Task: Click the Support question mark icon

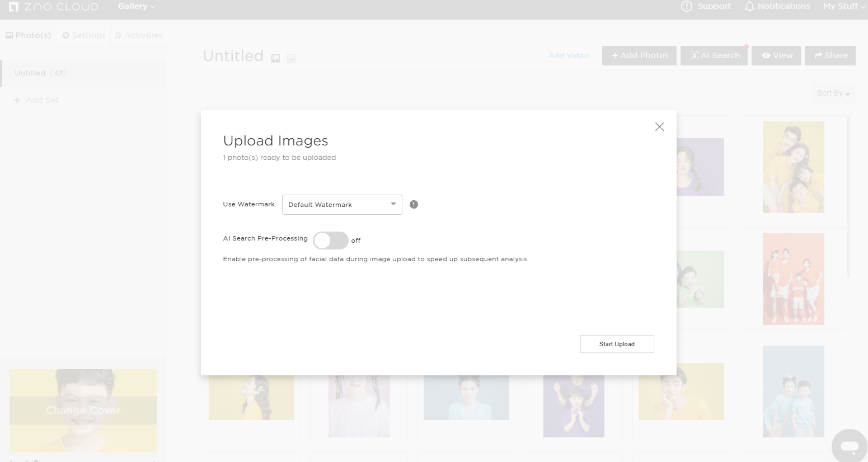Action: click(x=686, y=7)
